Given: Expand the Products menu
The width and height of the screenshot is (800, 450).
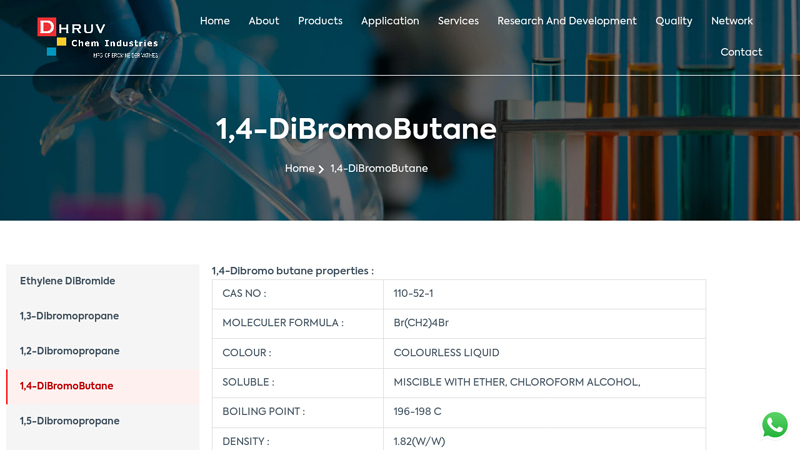Looking at the screenshot, I should coord(320,21).
